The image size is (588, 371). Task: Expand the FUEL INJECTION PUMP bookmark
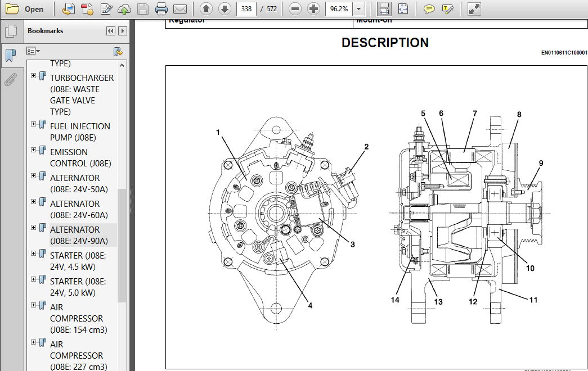click(33, 124)
